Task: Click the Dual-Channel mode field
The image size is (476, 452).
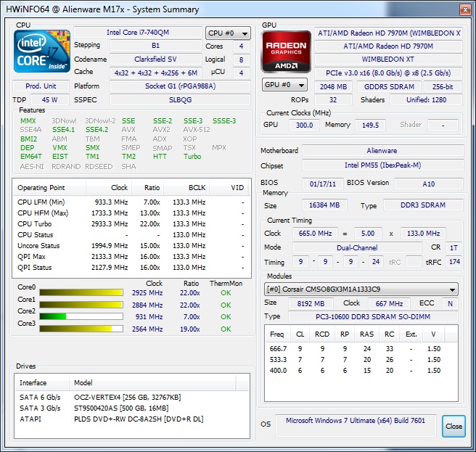Action: tap(357, 248)
